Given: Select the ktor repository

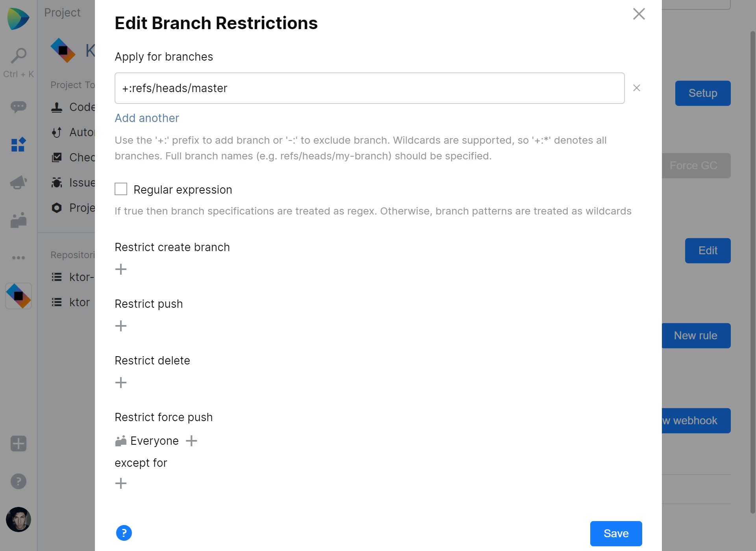Looking at the screenshot, I should click(x=79, y=302).
